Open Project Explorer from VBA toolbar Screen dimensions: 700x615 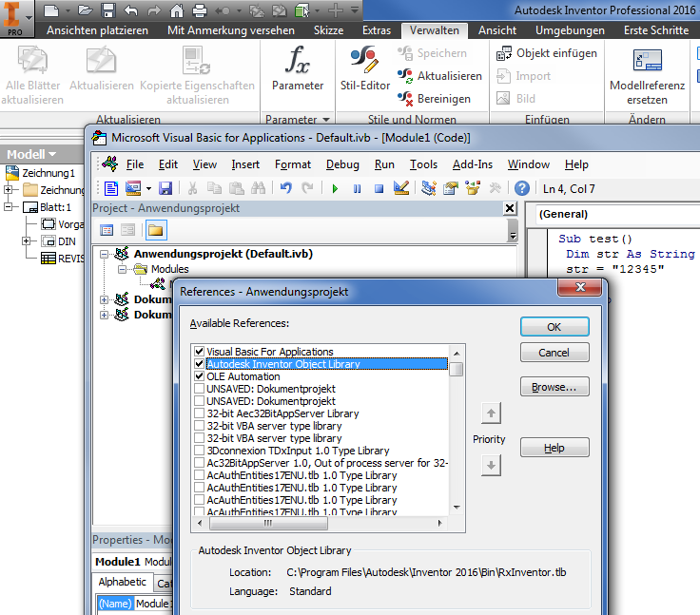click(x=429, y=188)
